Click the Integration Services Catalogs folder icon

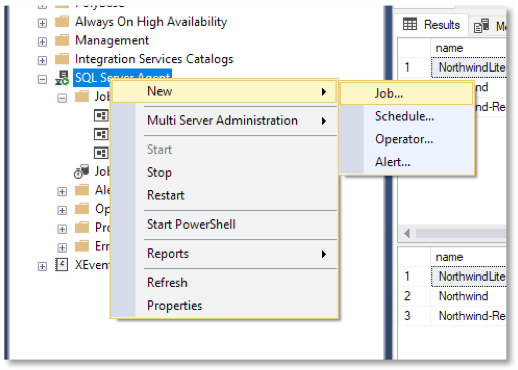click(x=62, y=59)
